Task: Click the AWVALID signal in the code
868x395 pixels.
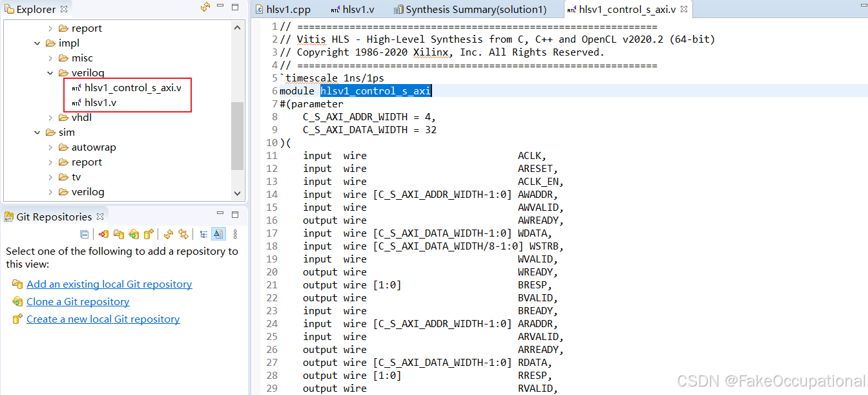Action: tap(541, 208)
